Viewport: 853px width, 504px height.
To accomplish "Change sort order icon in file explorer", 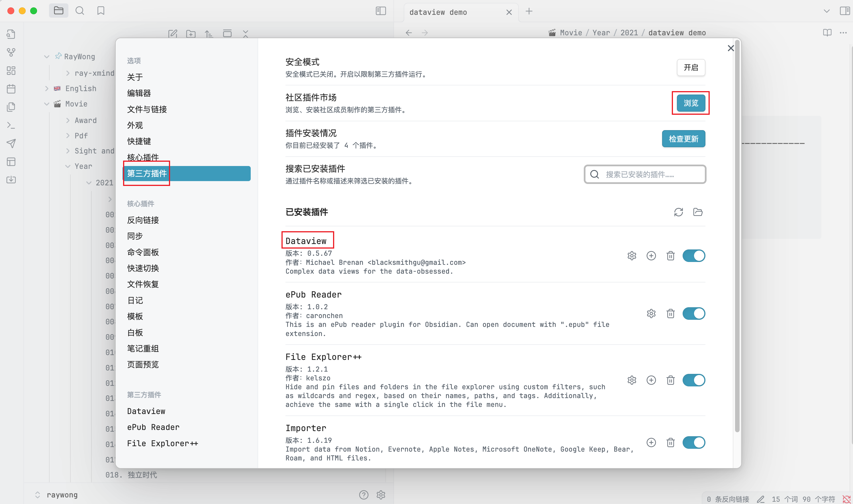I will point(209,34).
